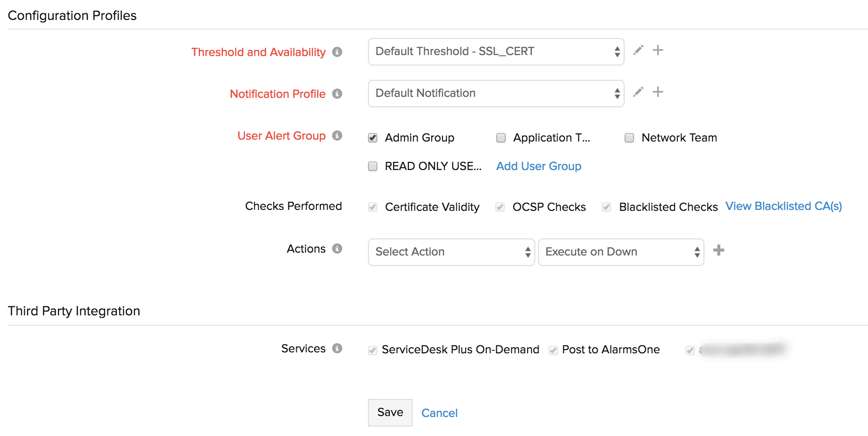868x436 pixels.
Task: Add new threshold profile with plus icon
Action: (x=658, y=50)
